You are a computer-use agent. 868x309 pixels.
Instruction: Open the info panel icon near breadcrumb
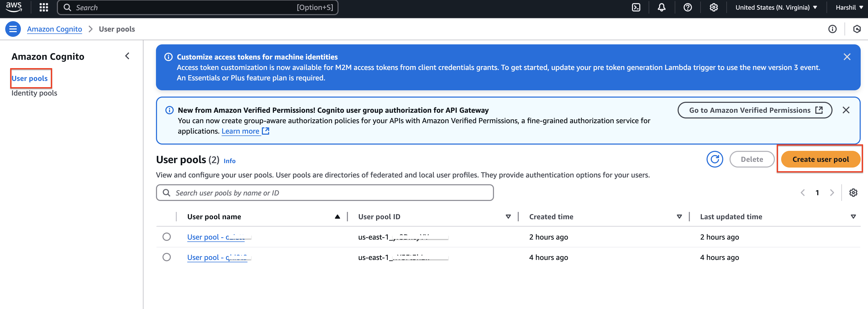[833, 29]
